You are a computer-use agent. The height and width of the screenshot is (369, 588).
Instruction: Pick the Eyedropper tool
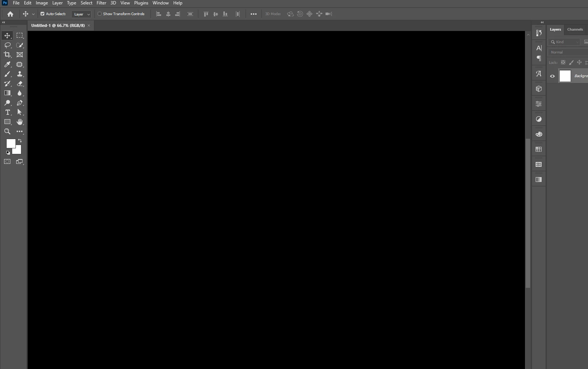7,64
